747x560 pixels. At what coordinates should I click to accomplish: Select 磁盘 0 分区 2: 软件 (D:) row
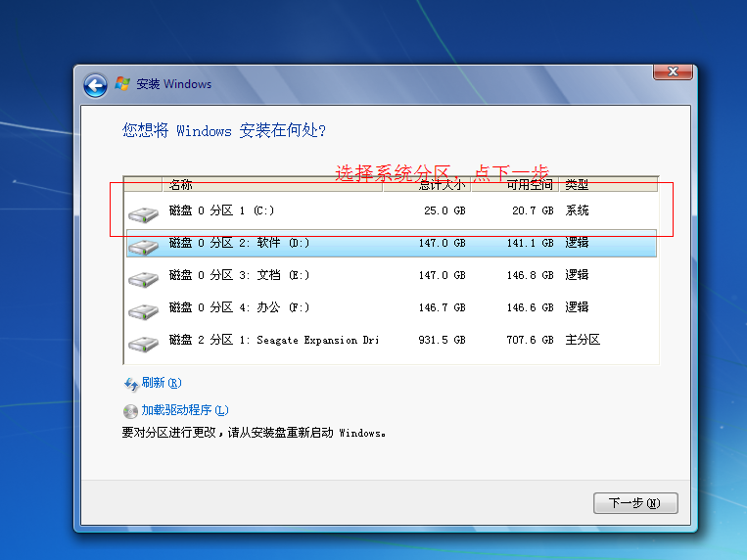coord(392,243)
